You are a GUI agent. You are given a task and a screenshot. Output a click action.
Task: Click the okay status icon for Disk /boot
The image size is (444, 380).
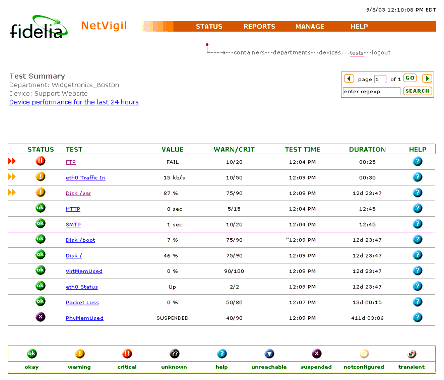[x=40, y=239]
